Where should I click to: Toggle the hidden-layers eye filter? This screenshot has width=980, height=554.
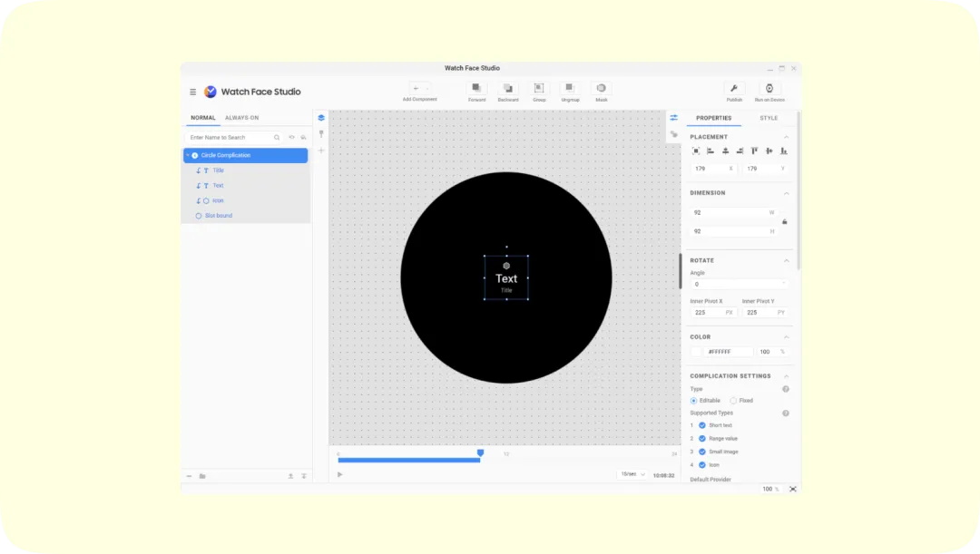point(303,138)
